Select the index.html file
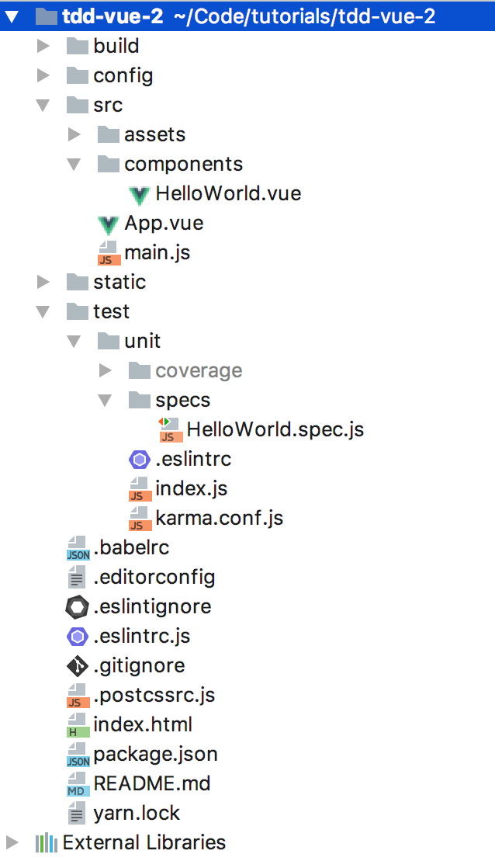Viewport: 495px width, 868px height. click(143, 724)
